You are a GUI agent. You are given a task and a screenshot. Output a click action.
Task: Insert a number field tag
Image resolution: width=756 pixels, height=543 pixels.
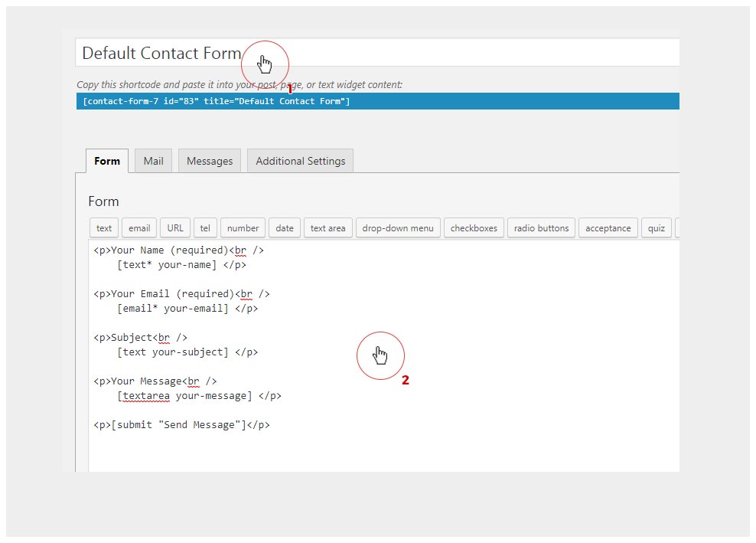[243, 228]
